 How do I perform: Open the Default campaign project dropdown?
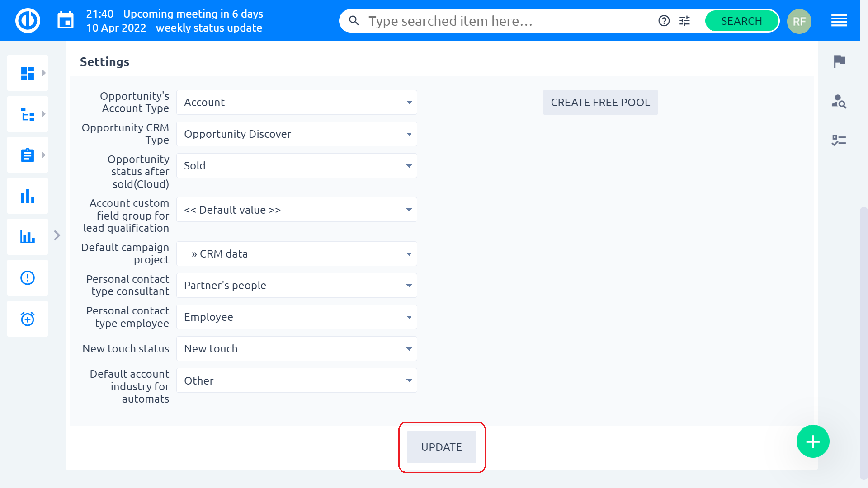297,254
